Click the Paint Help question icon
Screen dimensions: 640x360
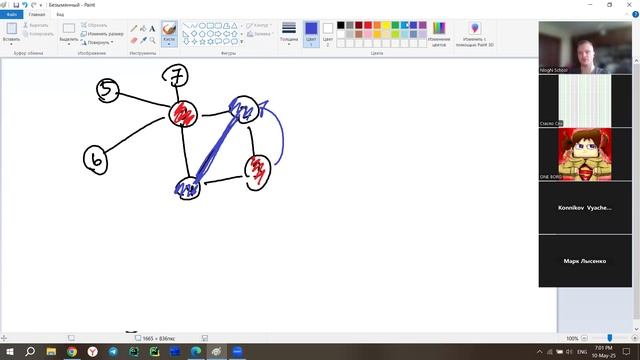pyautogui.click(x=635, y=14)
